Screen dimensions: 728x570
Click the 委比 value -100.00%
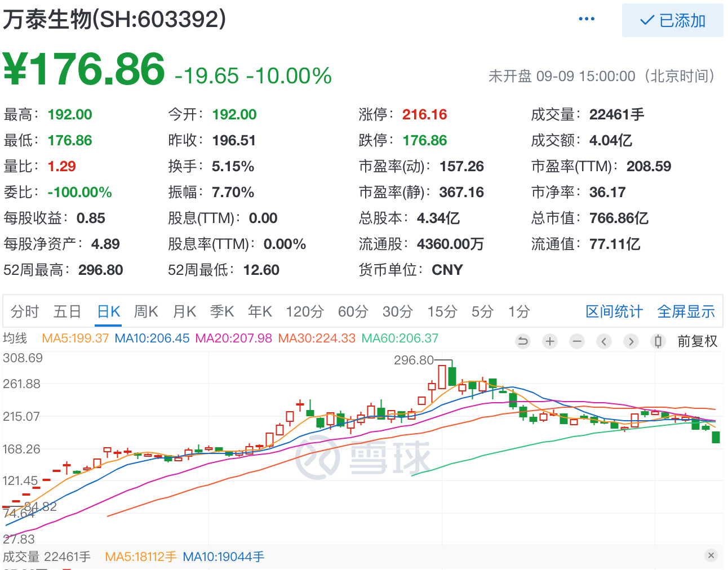point(80,193)
